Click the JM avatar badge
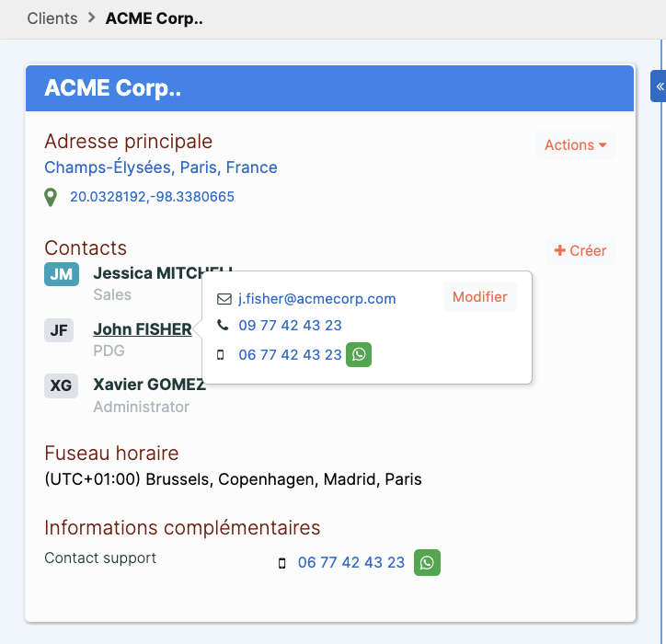Image resolution: width=666 pixels, height=644 pixels. click(62, 274)
